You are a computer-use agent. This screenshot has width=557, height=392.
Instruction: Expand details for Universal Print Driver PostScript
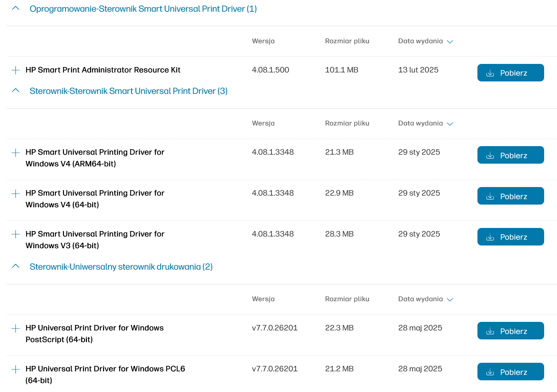click(16, 328)
